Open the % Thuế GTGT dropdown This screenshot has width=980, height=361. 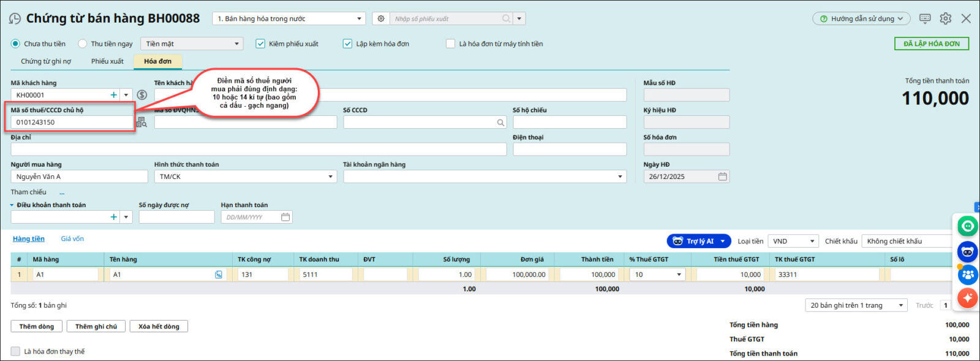click(679, 275)
